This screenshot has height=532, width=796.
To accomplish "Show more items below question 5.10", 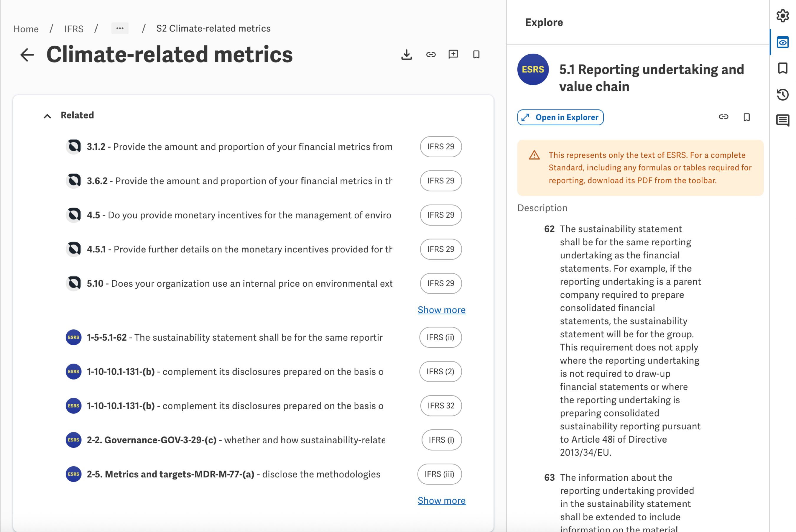I will (x=442, y=310).
